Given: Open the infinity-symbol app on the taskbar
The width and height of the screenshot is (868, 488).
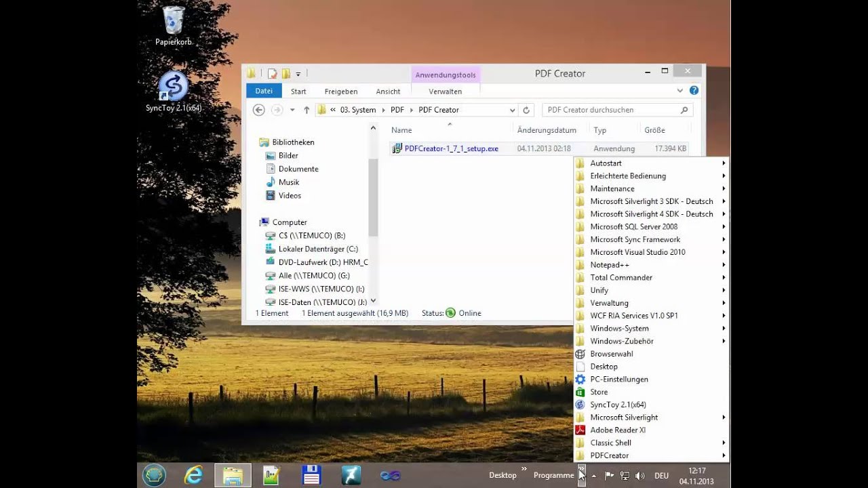Looking at the screenshot, I should point(390,475).
